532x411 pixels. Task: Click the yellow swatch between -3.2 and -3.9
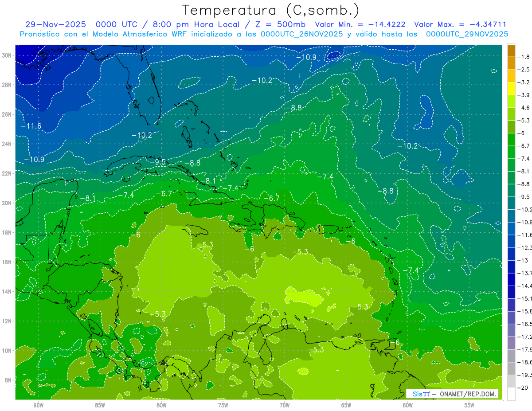click(x=511, y=89)
